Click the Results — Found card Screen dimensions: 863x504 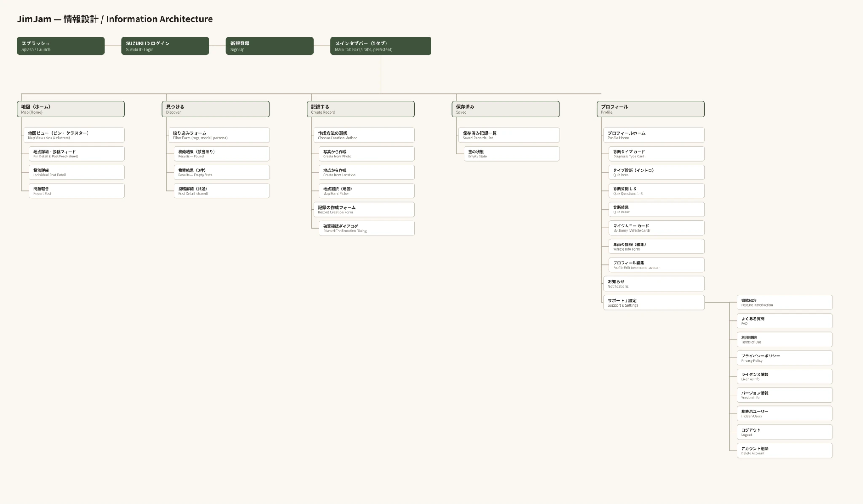click(222, 154)
